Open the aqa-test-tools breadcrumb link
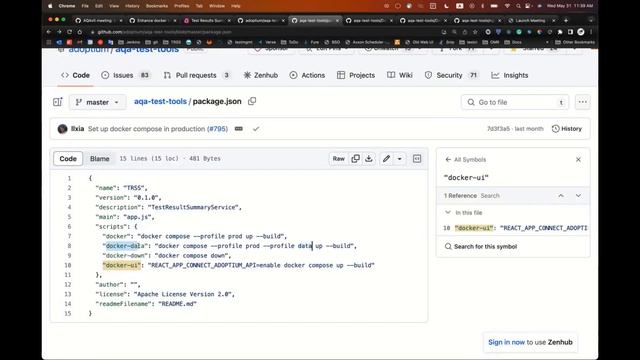This screenshot has height=360, width=640. [x=160, y=101]
